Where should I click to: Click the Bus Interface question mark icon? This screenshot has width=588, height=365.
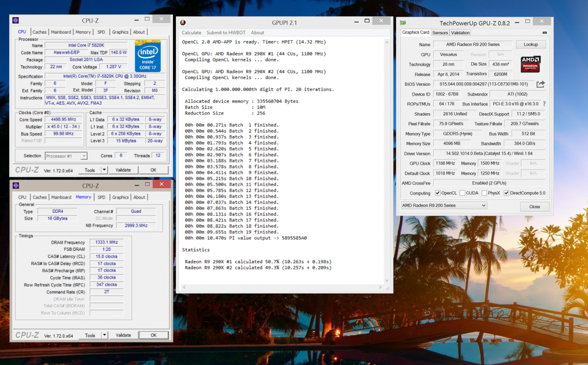tap(544, 104)
